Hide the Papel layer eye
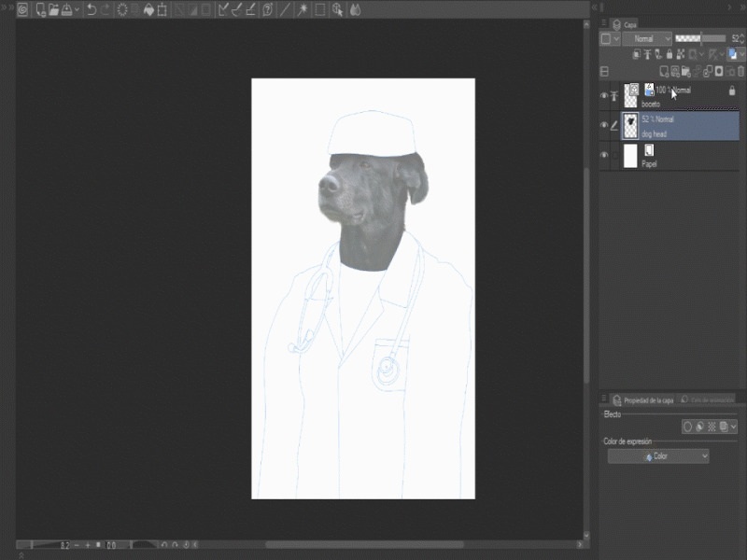The image size is (747, 560). [604, 155]
